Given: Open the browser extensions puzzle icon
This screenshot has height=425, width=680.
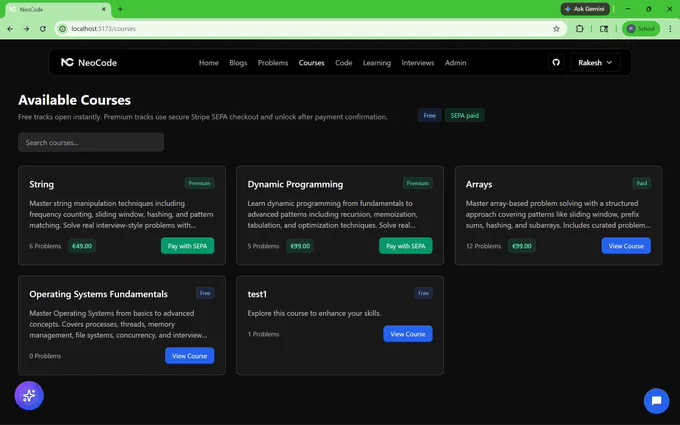Looking at the screenshot, I should [x=579, y=29].
